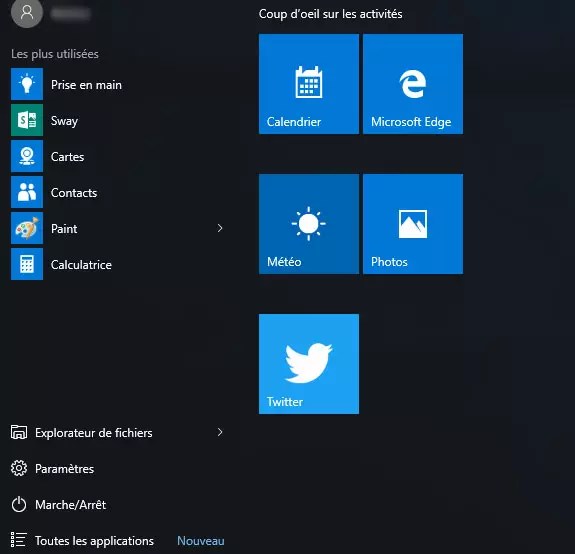Screen dimensions: 575x554
Task: Launch the Microsoft Edge tile
Action: (x=413, y=84)
